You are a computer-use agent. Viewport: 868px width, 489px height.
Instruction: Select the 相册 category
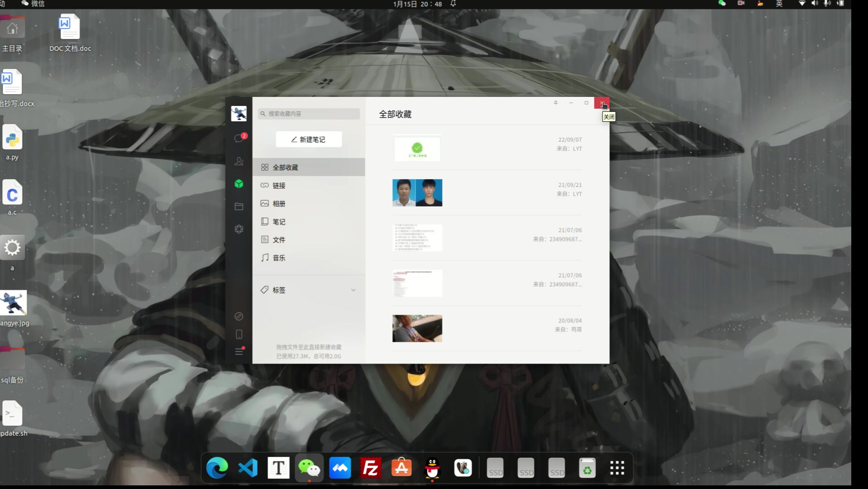coord(278,203)
